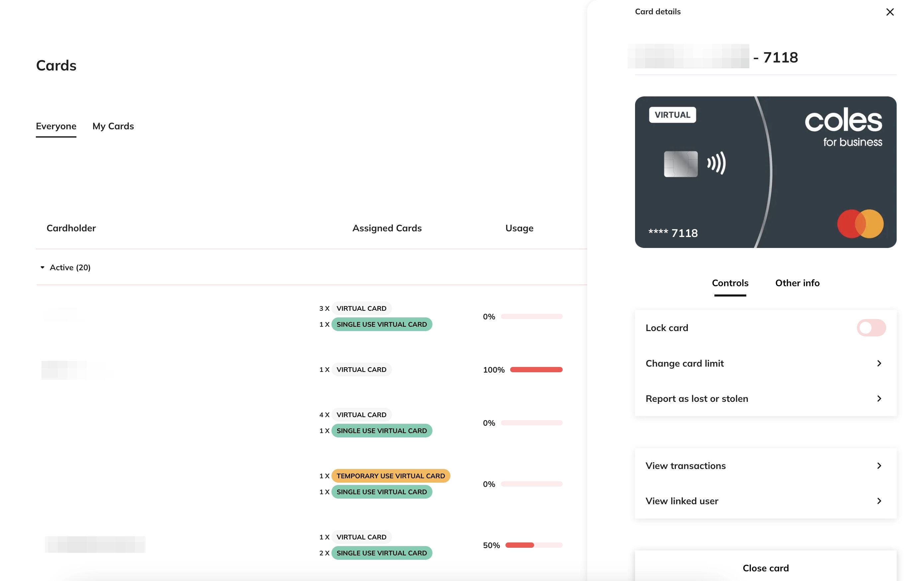
Task: Select the Controls tab
Action: pos(730,283)
